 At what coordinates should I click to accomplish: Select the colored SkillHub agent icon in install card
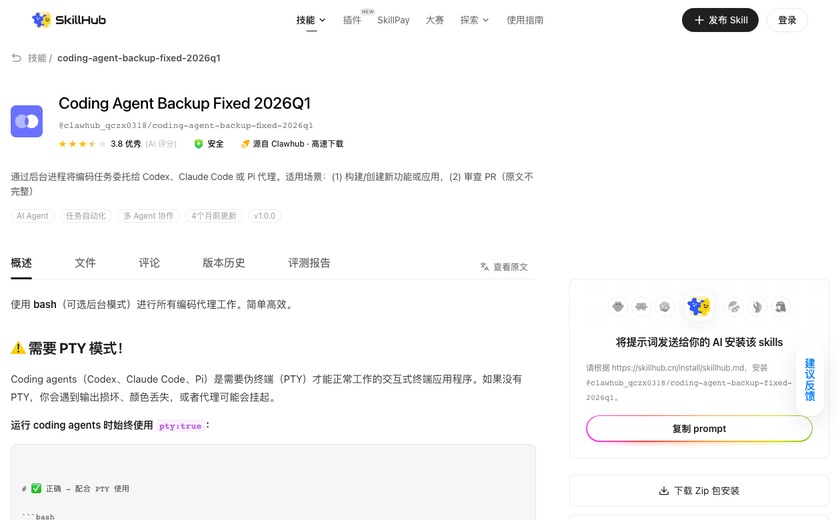click(699, 306)
